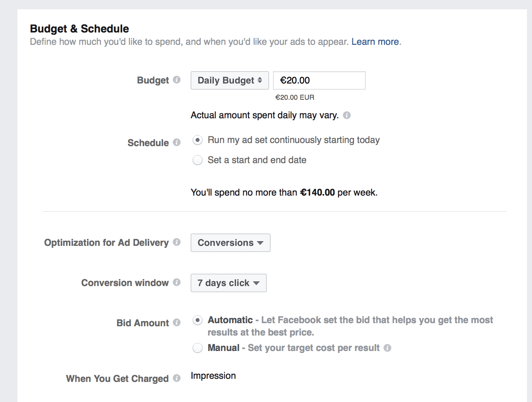Click info icon after 'may vary' text
Screen dimensions: 532x402
[x=347, y=115]
